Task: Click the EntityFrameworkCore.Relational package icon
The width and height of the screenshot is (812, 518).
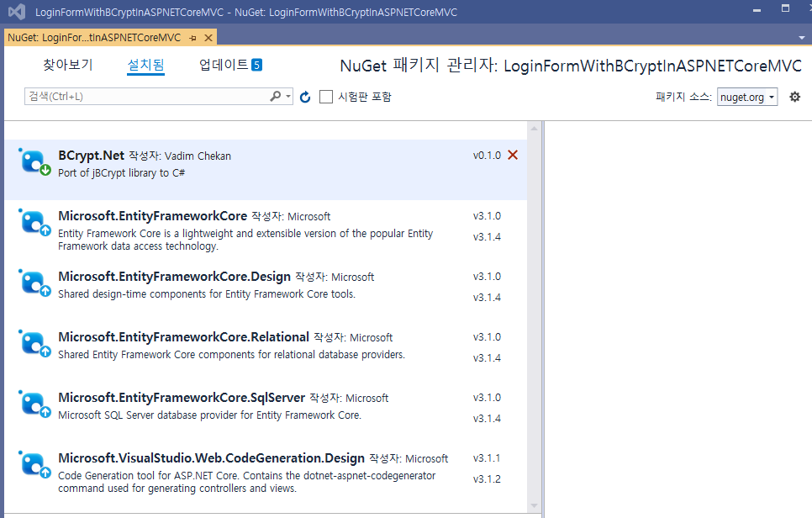Action: [x=34, y=343]
